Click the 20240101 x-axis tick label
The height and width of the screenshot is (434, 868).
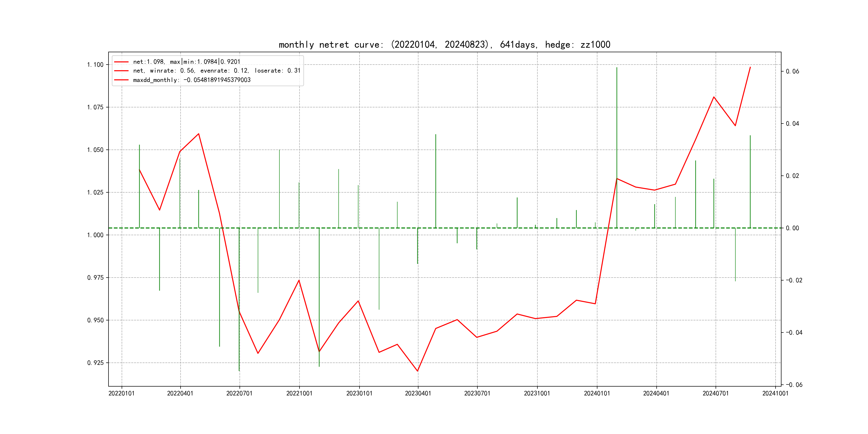point(597,393)
